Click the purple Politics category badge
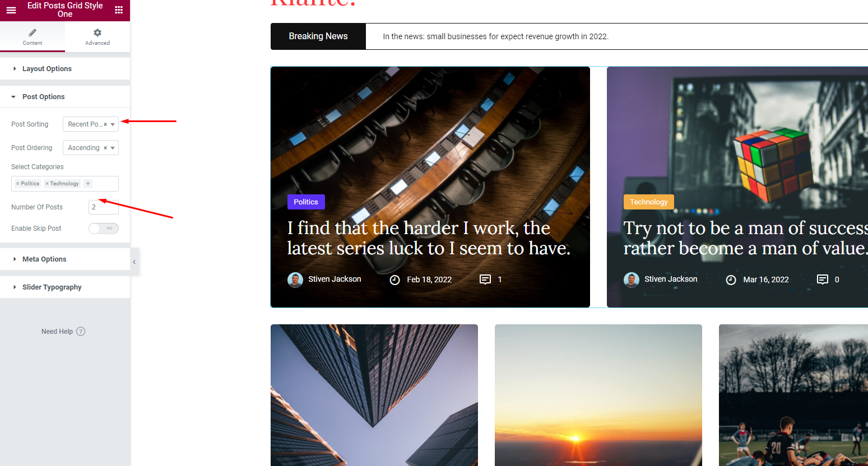The image size is (868, 466). (x=306, y=202)
